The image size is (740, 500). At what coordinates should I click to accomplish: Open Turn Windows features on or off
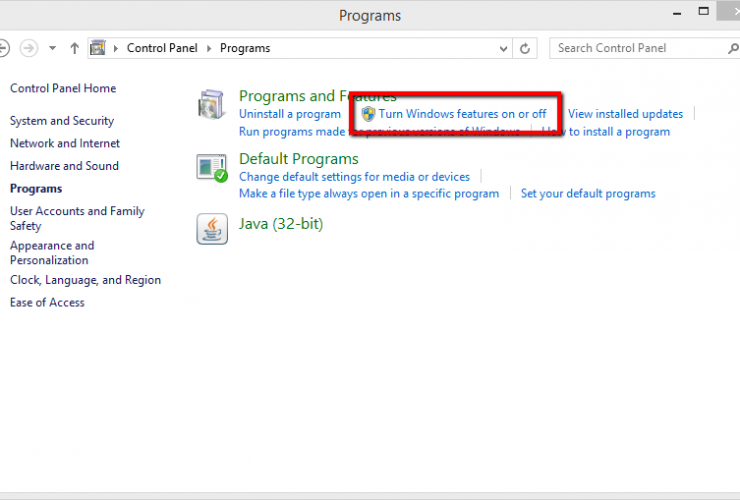click(x=462, y=114)
